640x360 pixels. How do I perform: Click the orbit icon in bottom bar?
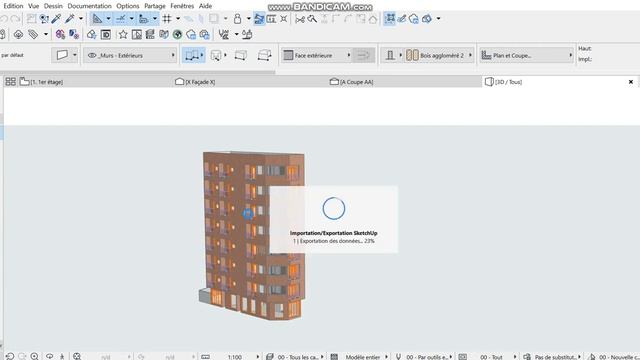[x=49, y=356]
